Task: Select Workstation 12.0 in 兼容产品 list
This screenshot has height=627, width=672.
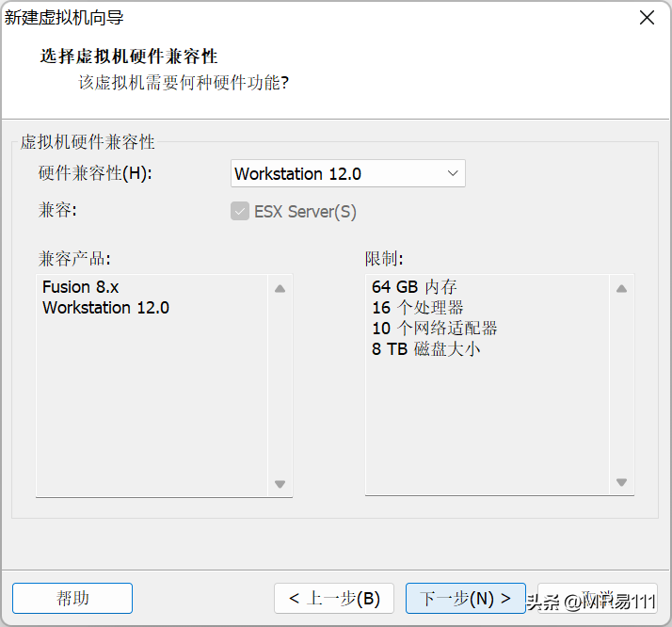Action: coord(105,307)
